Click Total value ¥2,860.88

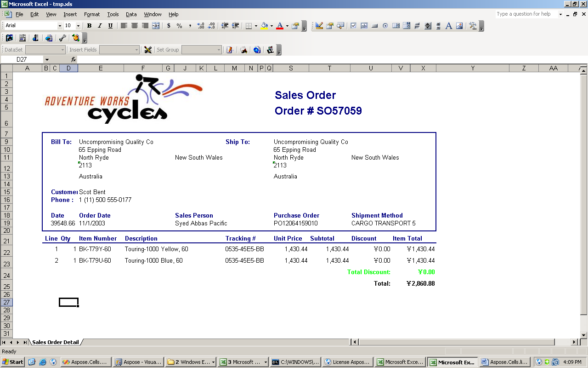click(420, 283)
